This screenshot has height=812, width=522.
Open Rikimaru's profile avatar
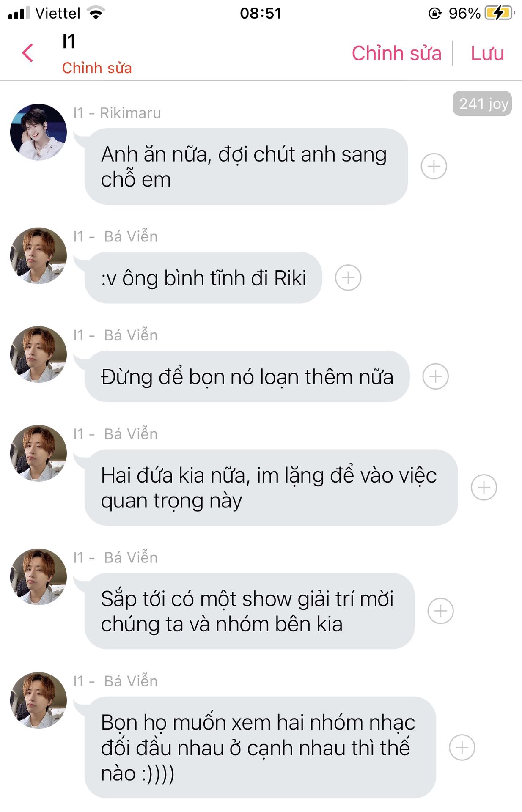coord(38,132)
